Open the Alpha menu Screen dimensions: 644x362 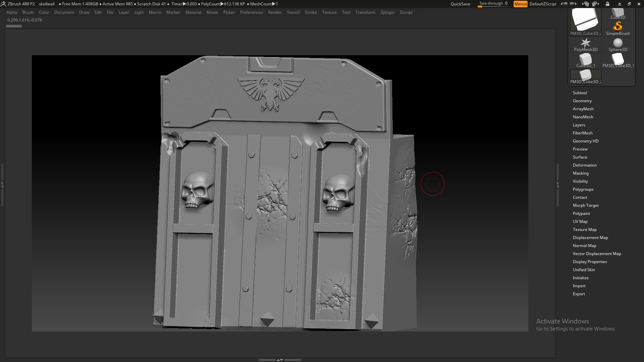click(x=12, y=12)
